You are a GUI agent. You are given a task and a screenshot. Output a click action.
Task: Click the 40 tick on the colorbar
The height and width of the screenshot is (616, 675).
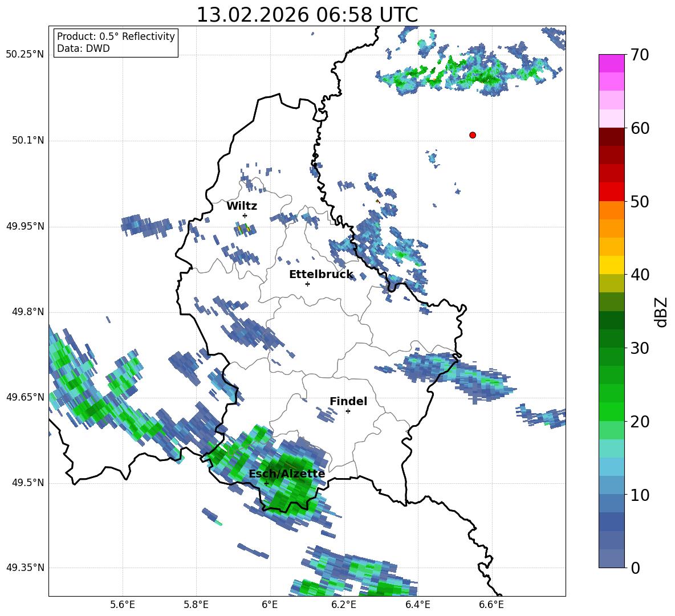(x=640, y=275)
